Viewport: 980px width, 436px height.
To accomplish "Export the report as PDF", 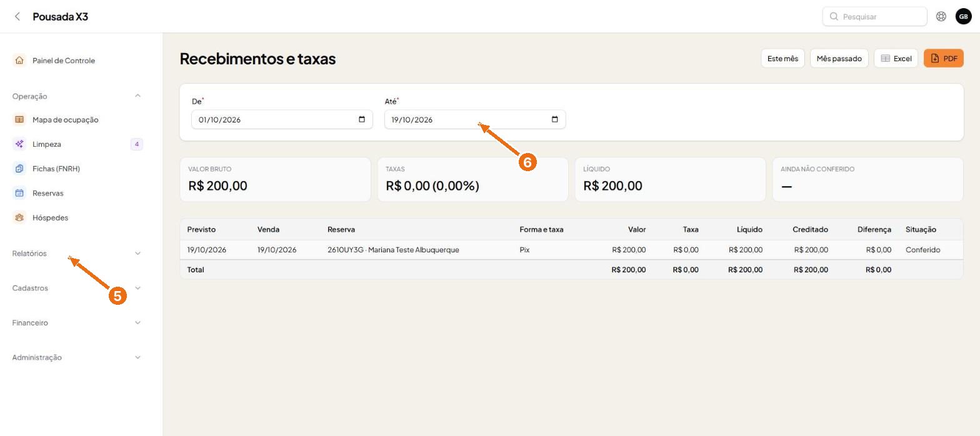I will pyautogui.click(x=944, y=58).
